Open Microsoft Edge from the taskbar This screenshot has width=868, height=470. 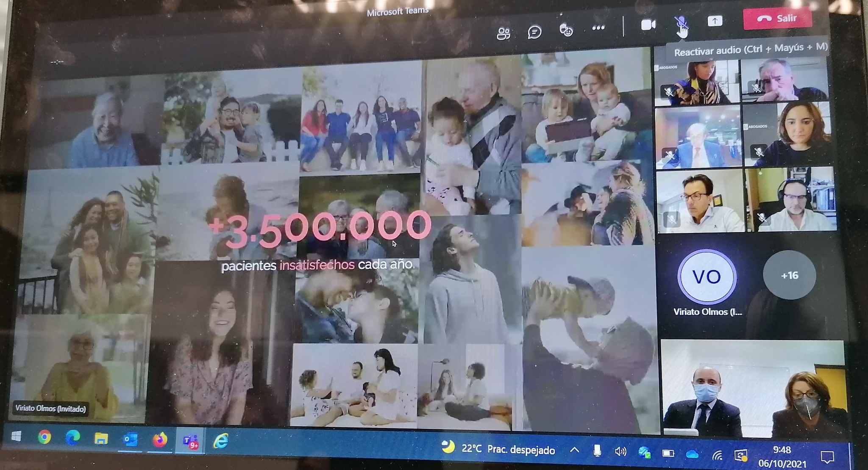tap(73, 438)
